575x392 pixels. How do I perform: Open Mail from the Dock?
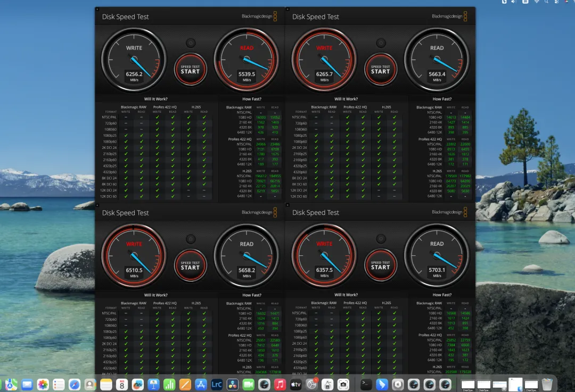[x=27, y=385]
